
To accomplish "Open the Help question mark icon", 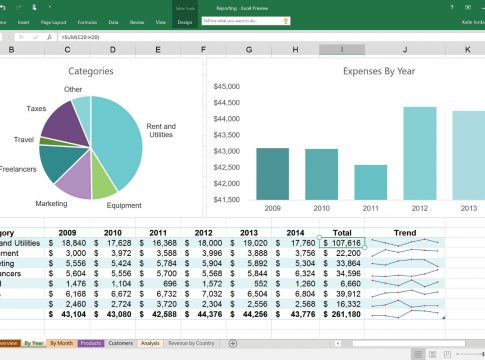I will [452, 7].
